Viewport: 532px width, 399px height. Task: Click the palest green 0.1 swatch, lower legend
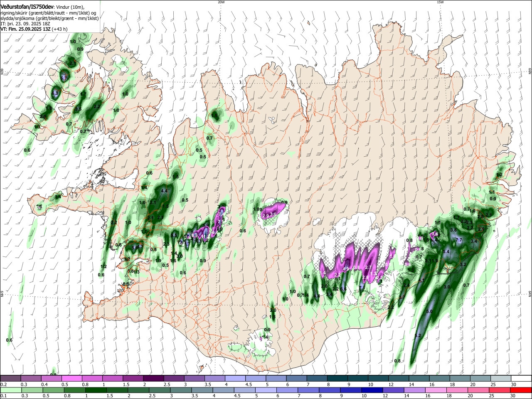[10, 390]
